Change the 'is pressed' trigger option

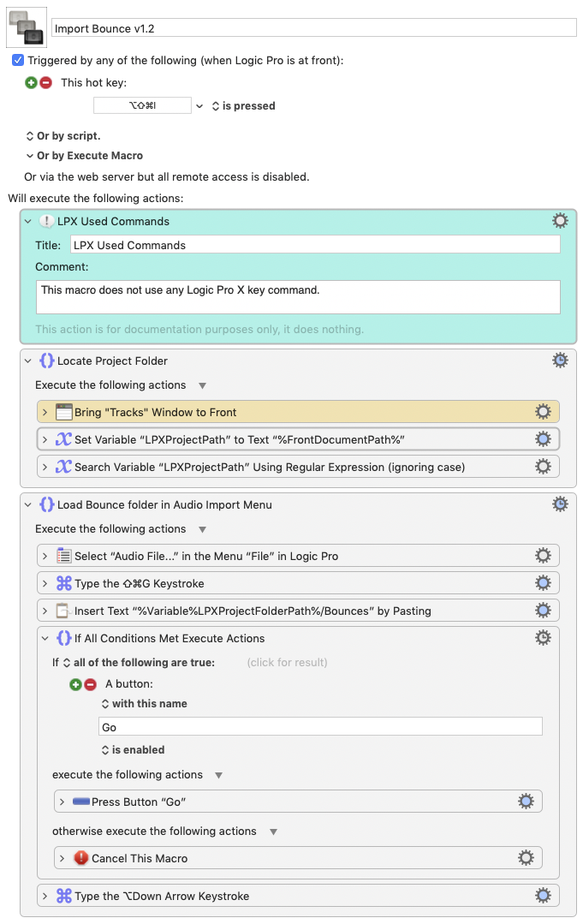[x=243, y=106]
